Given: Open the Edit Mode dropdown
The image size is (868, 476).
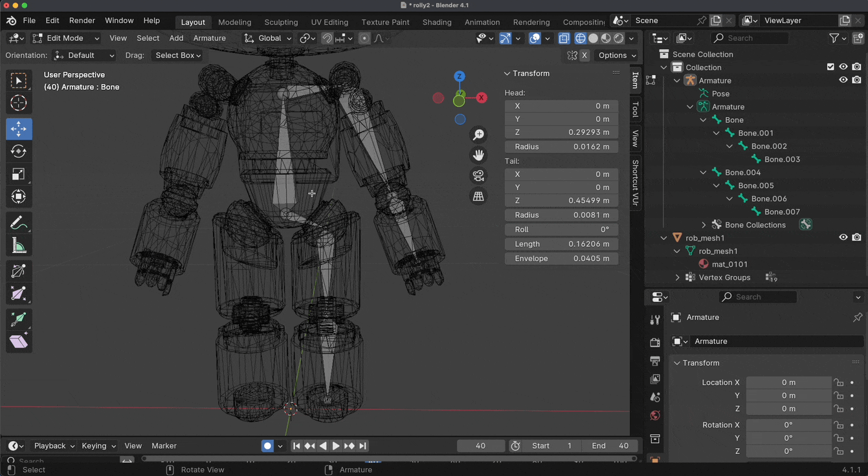Looking at the screenshot, I should tap(65, 38).
